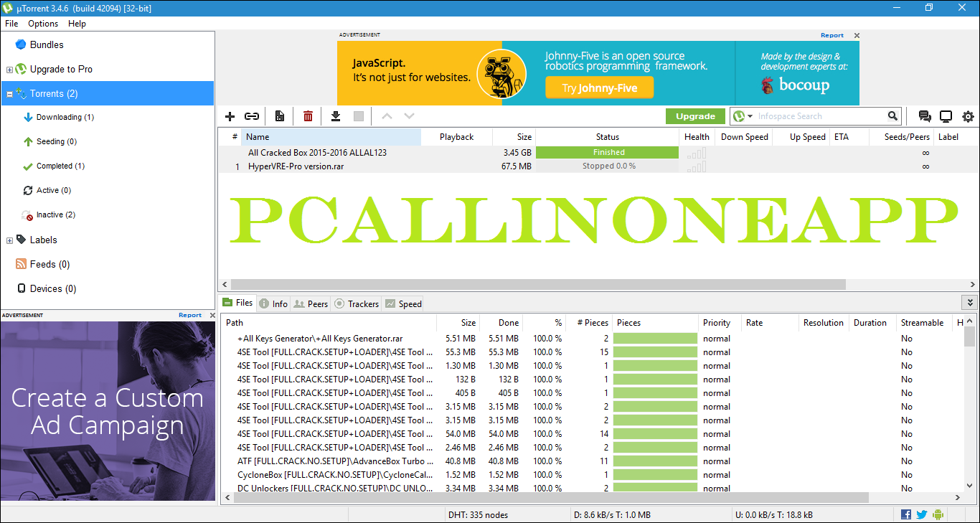Switch to the Files tab

click(237, 303)
